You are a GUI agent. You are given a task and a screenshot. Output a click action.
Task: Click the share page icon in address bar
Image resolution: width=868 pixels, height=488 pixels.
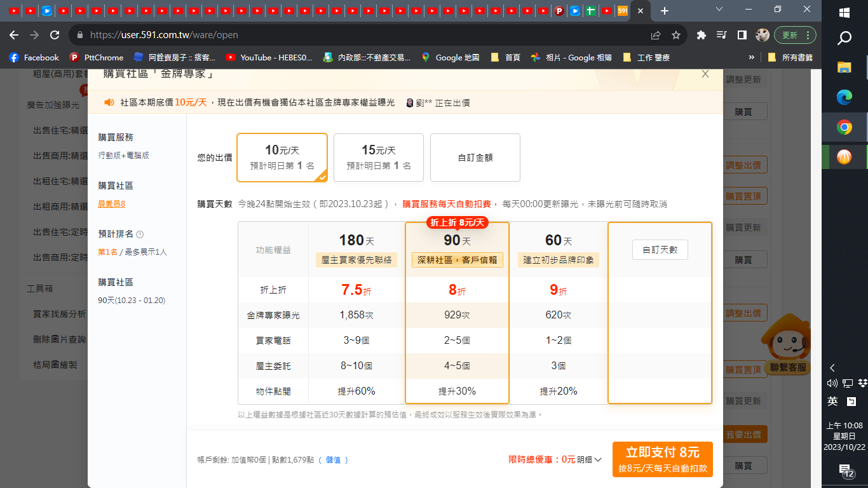click(x=656, y=35)
